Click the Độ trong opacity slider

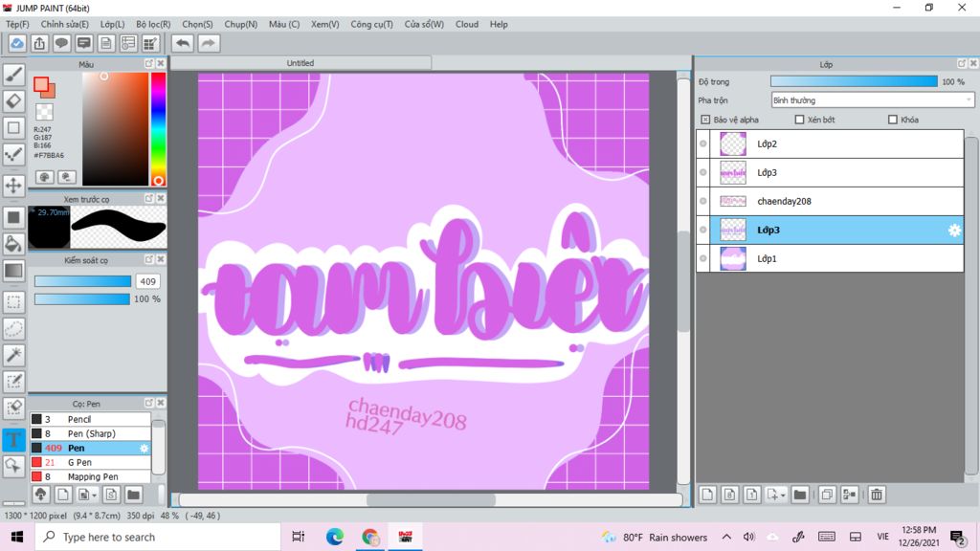pyautogui.click(x=854, y=82)
